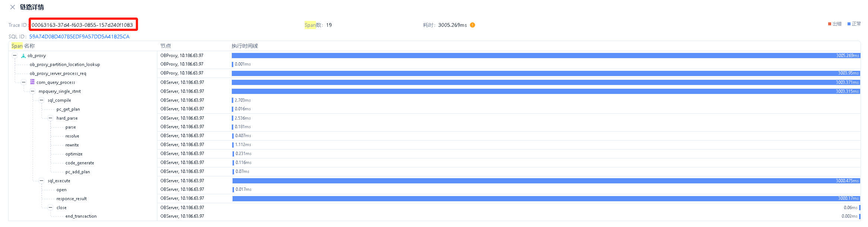Collapse the hard_parse span node
The height and width of the screenshot is (227, 868).
click(x=51, y=118)
